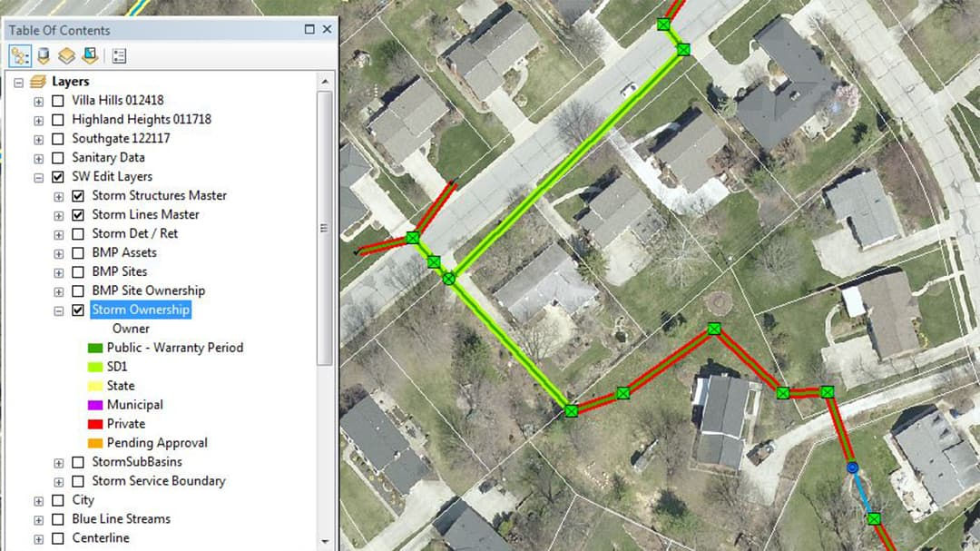
Task: Expand the Sanitary Data layer
Action: click(x=37, y=157)
